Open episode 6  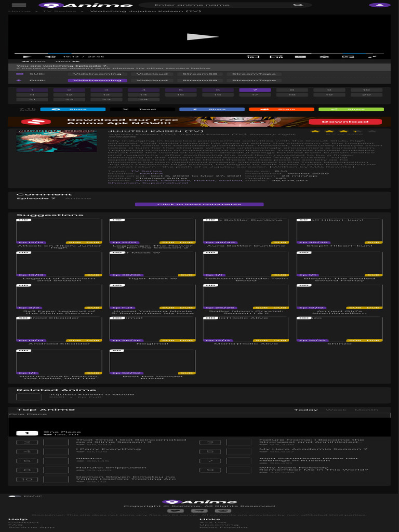(218, 90)
